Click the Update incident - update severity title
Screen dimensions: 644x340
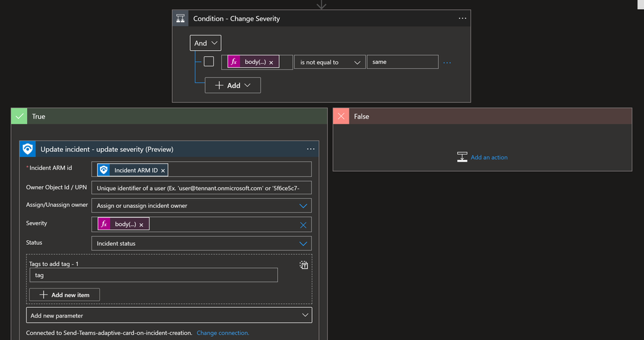tap(107, 149)
